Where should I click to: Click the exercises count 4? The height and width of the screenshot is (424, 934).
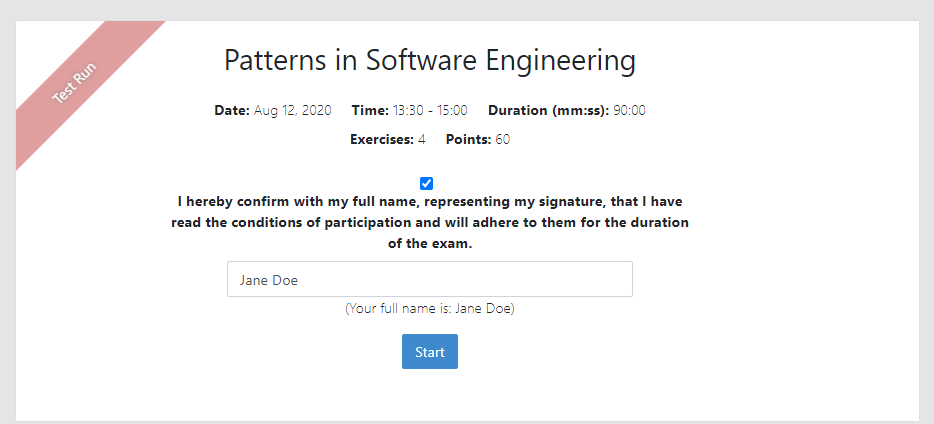click(x=422, y=140)
